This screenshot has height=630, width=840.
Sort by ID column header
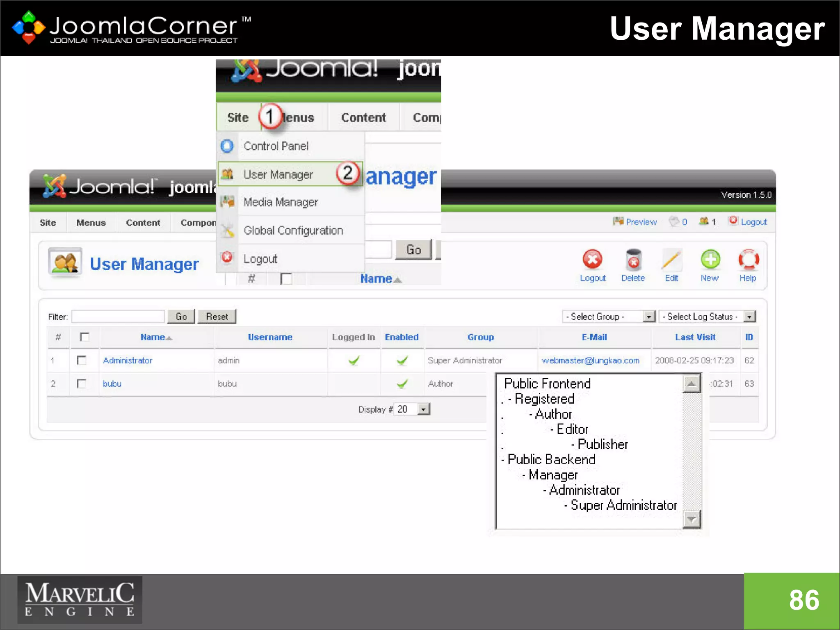pyautogui.click(x=749, y=337)
